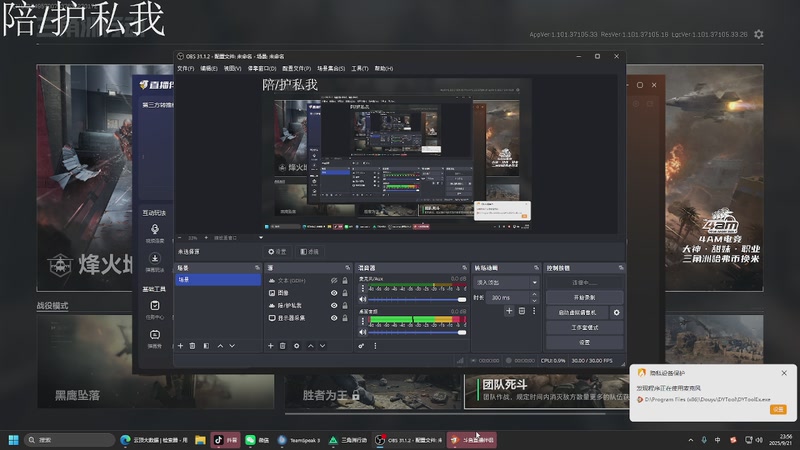Mute the Mic/Aux audio channel
The width and height of the screenshot is (800, 450).
coord(362,299)
